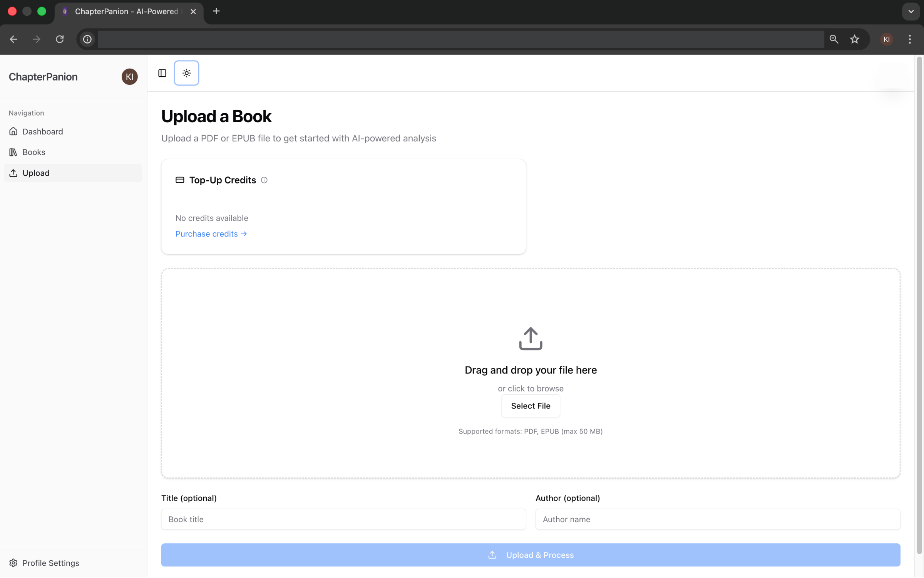Open the tab overview chevron at top right
This screenshot has width=924, height=578.
coord(911,11)
